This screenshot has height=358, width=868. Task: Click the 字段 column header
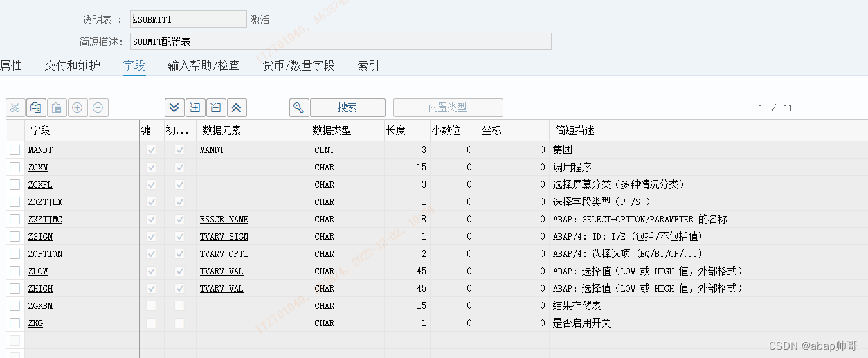82,130
